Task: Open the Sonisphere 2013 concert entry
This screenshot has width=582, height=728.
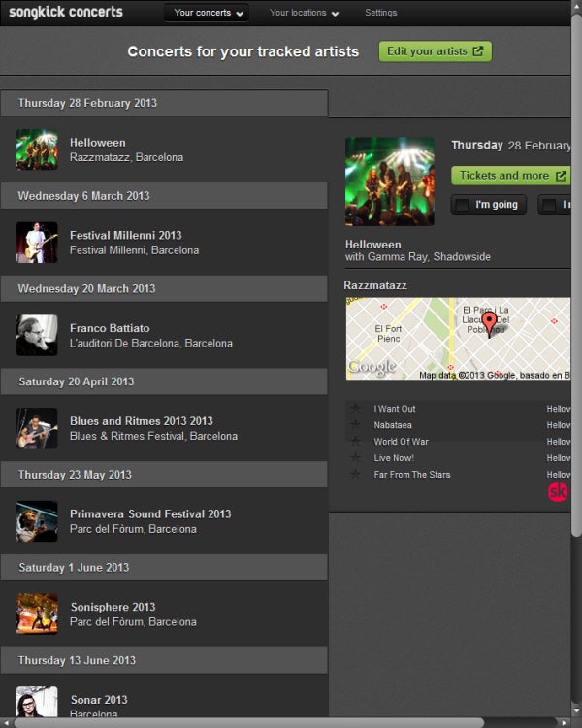Action: (x=164, y=613)
